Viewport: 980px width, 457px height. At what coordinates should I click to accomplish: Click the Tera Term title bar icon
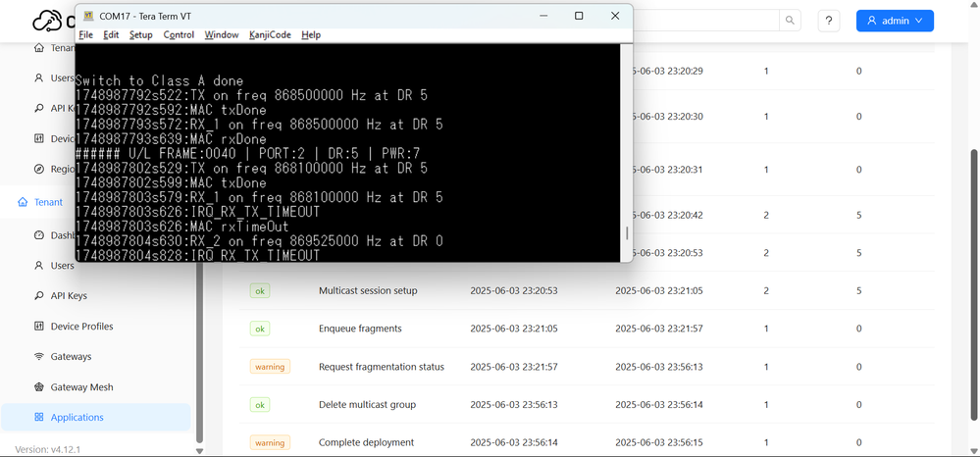point(88,17)
